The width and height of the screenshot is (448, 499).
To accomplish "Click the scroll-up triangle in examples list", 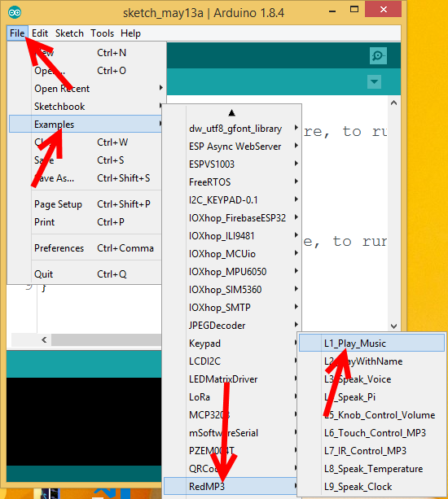I will point(232,112).
